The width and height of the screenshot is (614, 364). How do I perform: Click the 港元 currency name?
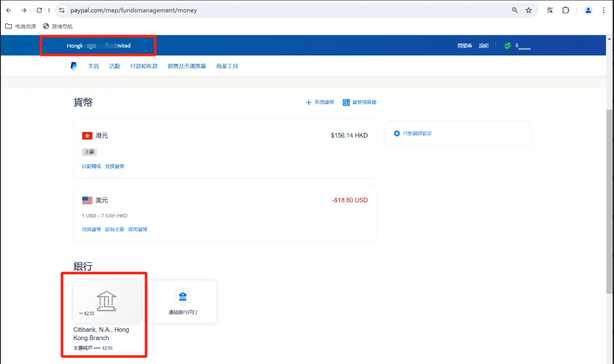(102, 136)
